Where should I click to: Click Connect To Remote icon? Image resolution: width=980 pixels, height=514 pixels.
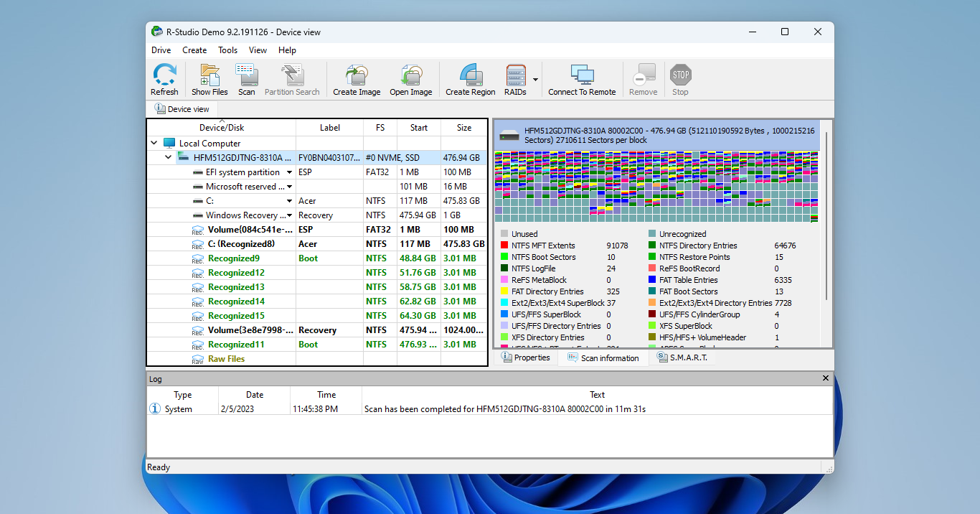582,80
